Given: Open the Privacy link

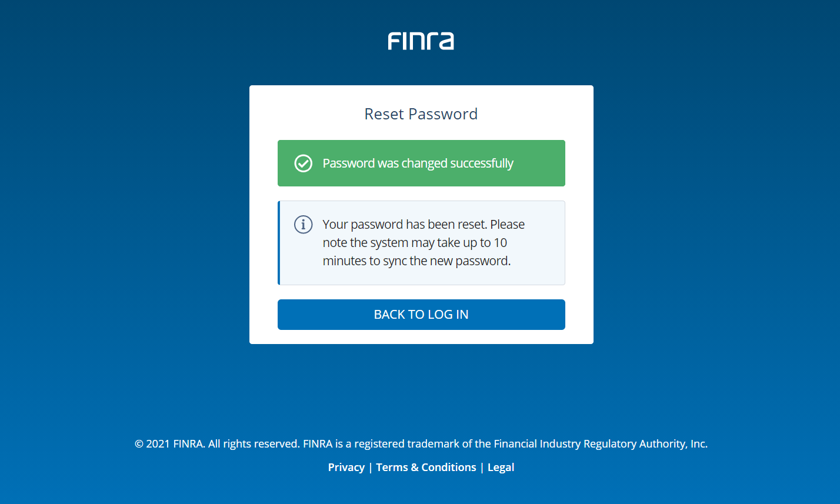Looking at the screenshot, I should [x=346, y=468].
